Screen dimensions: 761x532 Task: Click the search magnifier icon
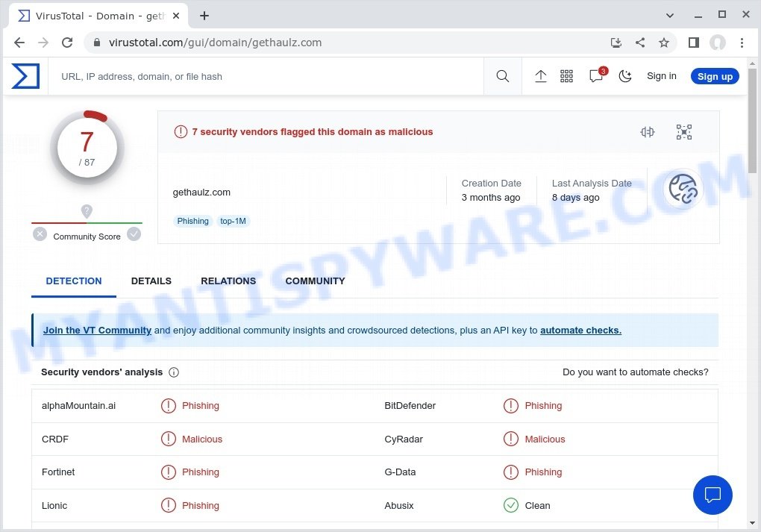click(x=503, y=76)
